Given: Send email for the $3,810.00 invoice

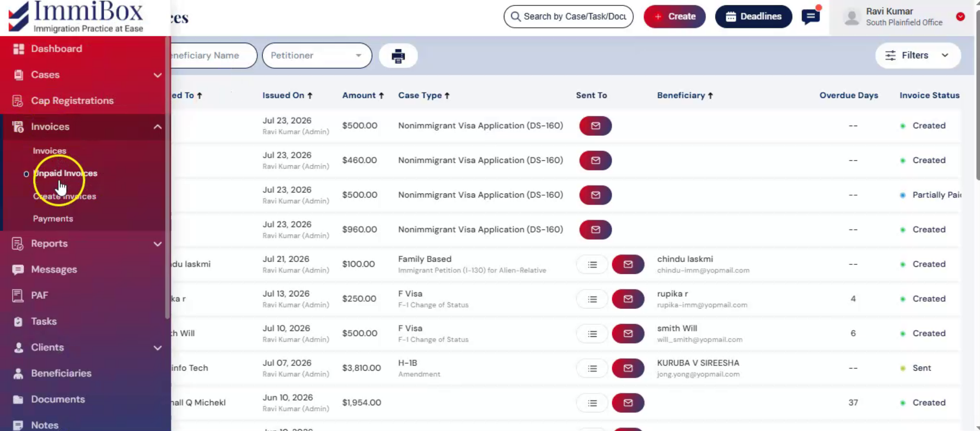Looking at the screenshot, I should (x=628, y=369).
